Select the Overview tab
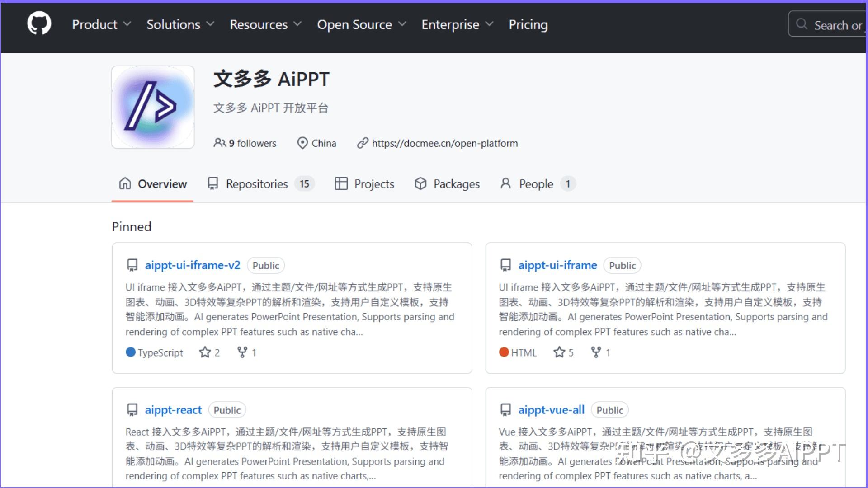 [x=162, y=184]
